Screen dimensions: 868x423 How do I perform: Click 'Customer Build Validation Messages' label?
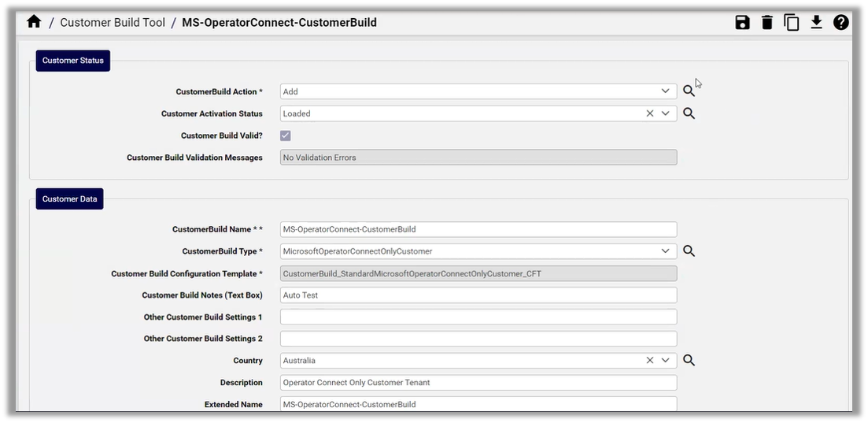[x=195, y=158]
